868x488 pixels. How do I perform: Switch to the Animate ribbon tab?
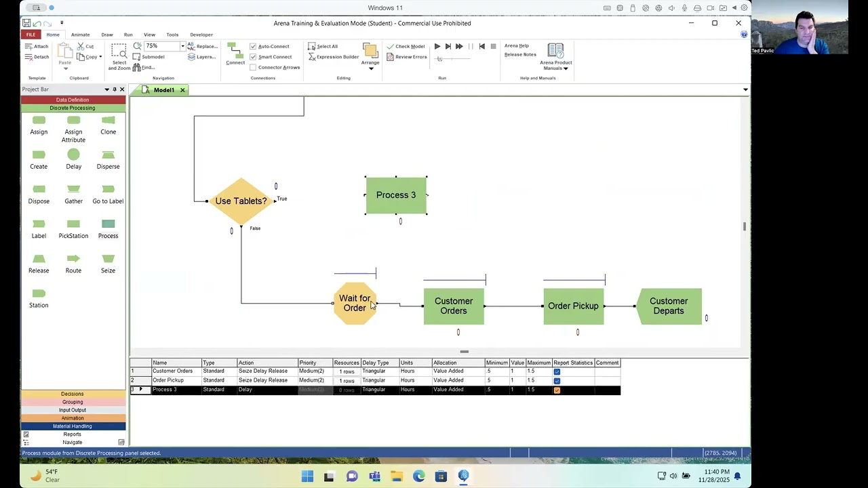point(80,35)
